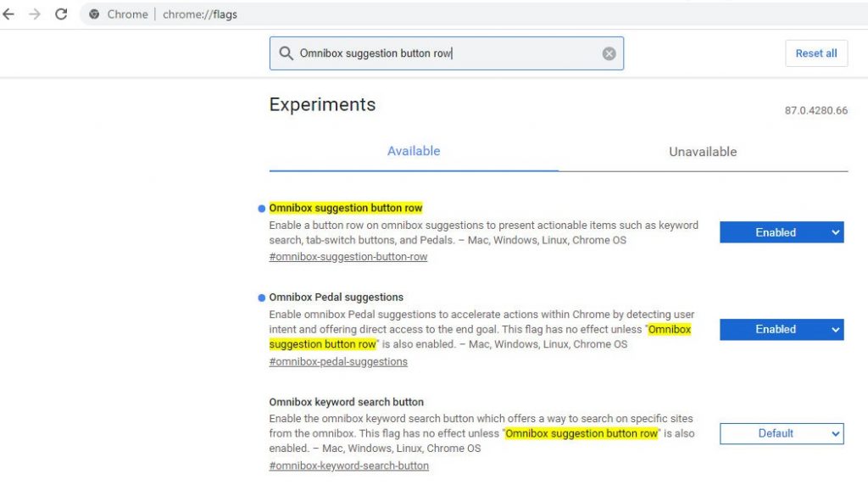Focus the flags search input field
868x485 pixels.
446,53
